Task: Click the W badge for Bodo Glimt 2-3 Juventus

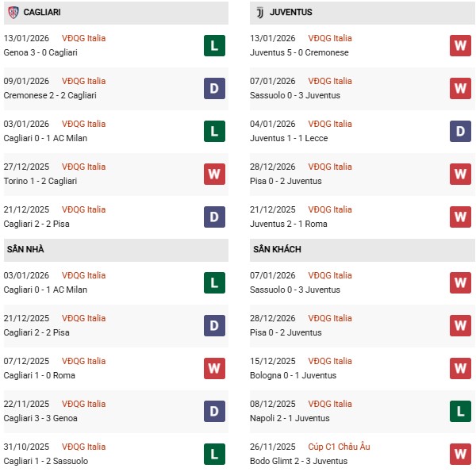Action: pyautogui.click(x=460, y=454)
